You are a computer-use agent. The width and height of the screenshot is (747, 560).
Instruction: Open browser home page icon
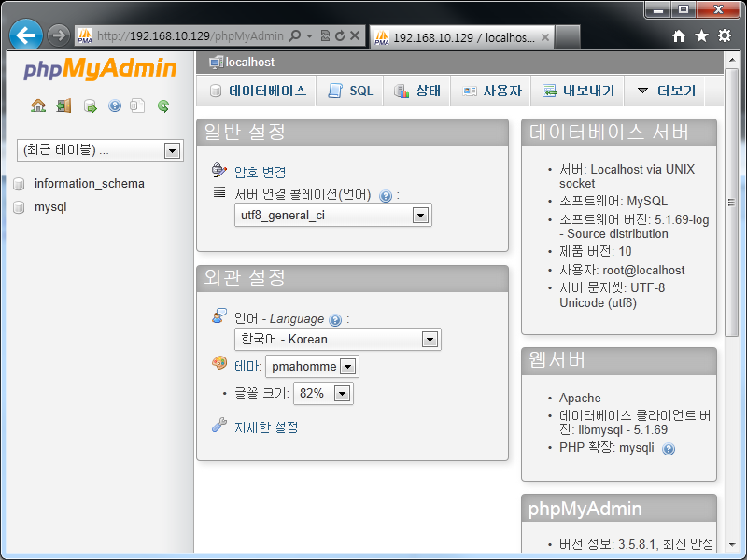[x=679, y=35]
